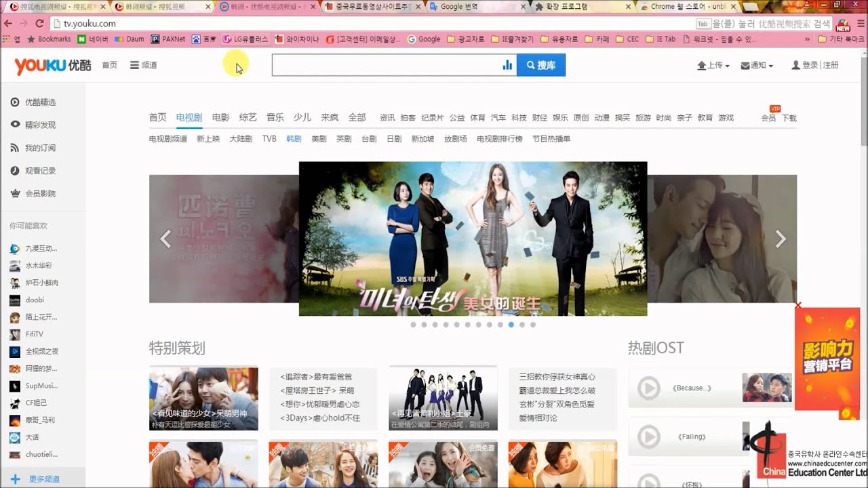Open 优酷精选 in the sidebar
This screenshot has height=488, width=868.
point(40,102)
